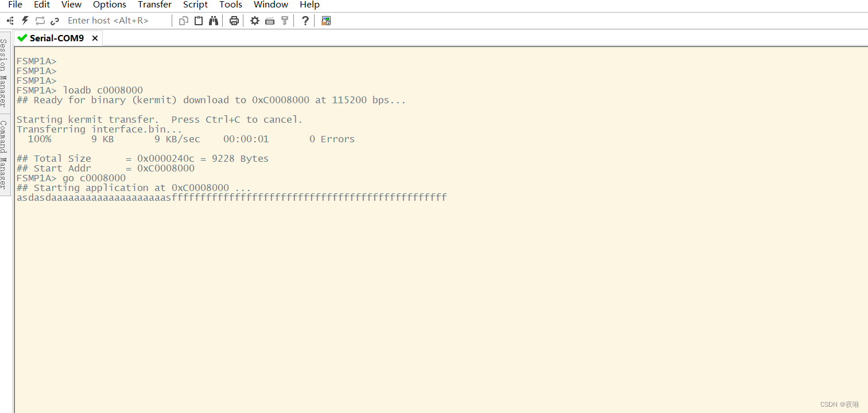Open the Session Manager side panel
Viewport: 868px width, 413px height.
click(x=4, y=73)
